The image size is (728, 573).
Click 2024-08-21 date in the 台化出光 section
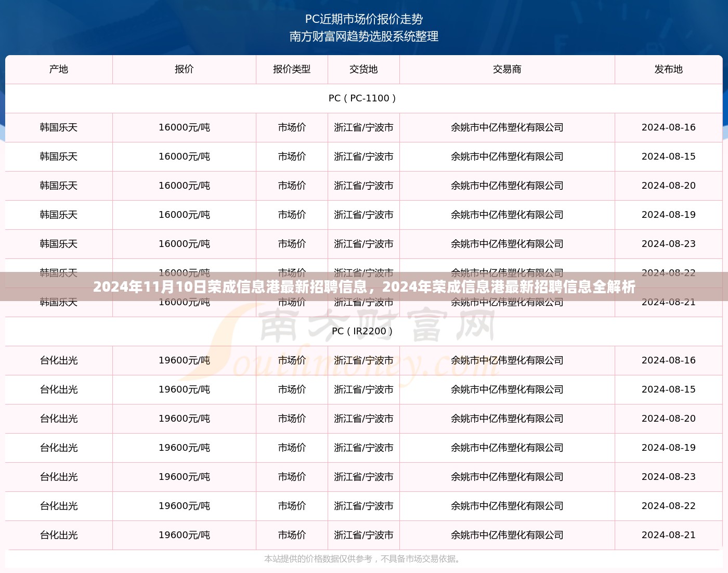[668, 535]
